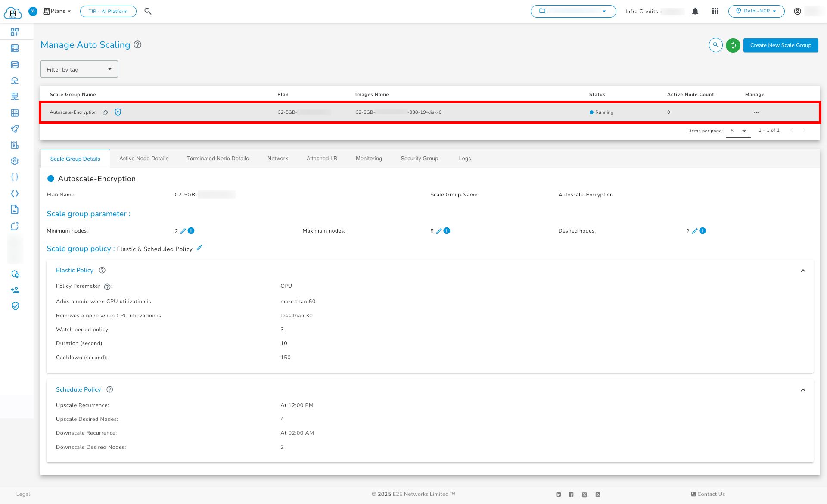
Task: Open the Items per page dropdown
Action: click(x=738, y=131)
